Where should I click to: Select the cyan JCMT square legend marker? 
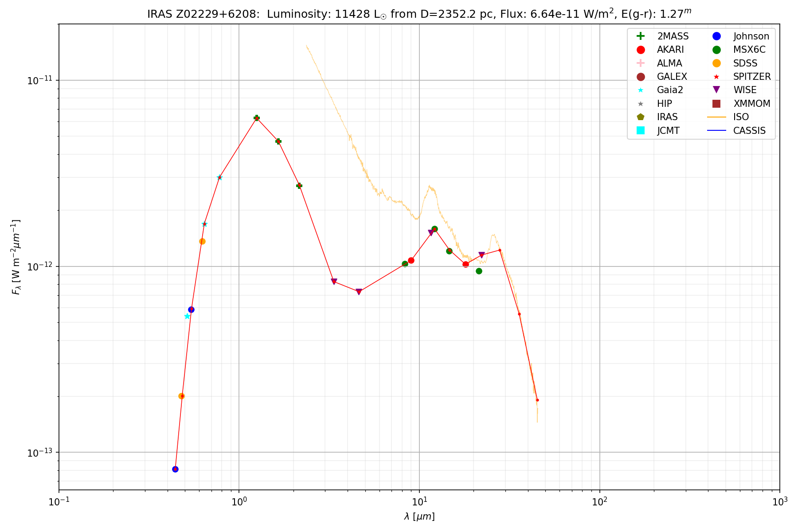click(640, 130)
